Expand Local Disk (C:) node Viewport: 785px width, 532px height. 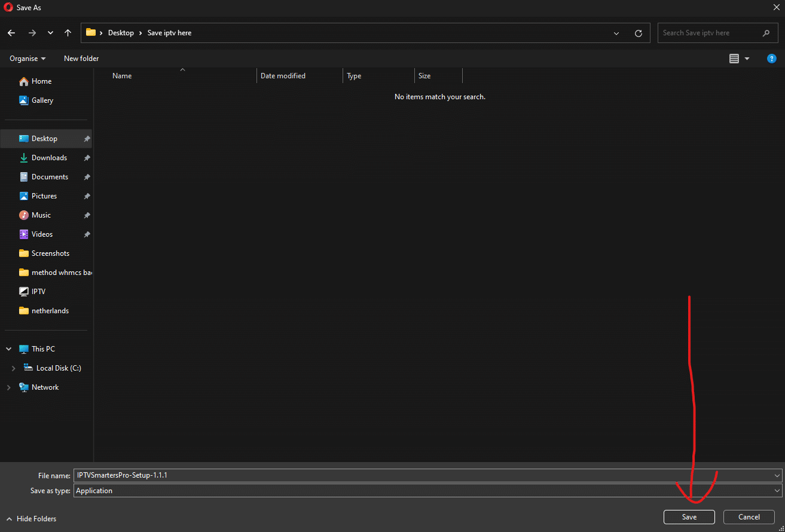pos(13,368)
